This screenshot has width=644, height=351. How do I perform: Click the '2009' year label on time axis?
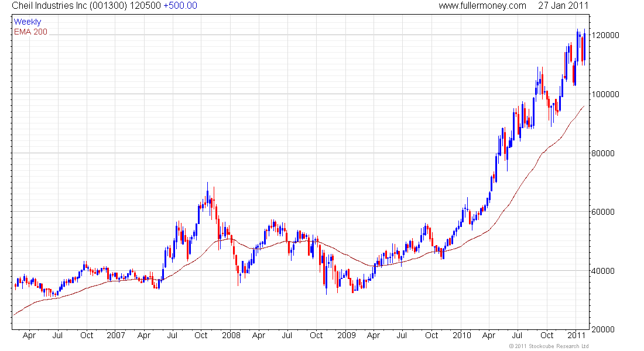[346, 335]
